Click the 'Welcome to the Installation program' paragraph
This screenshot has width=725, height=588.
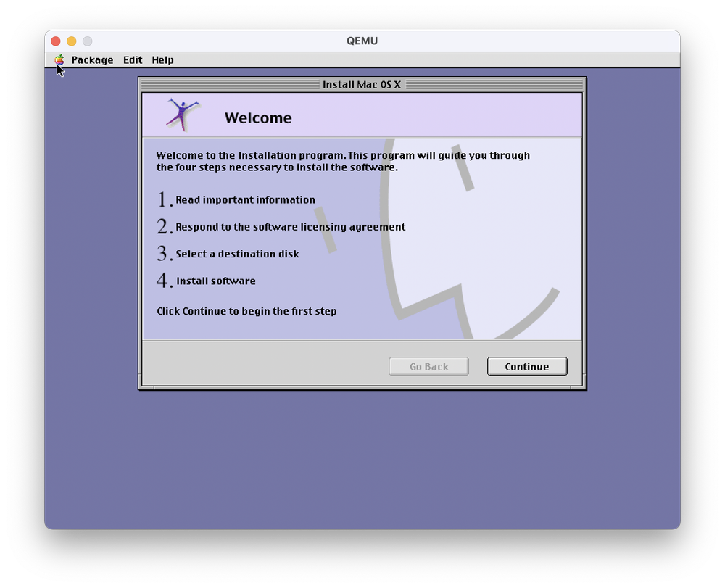[343, 162]
